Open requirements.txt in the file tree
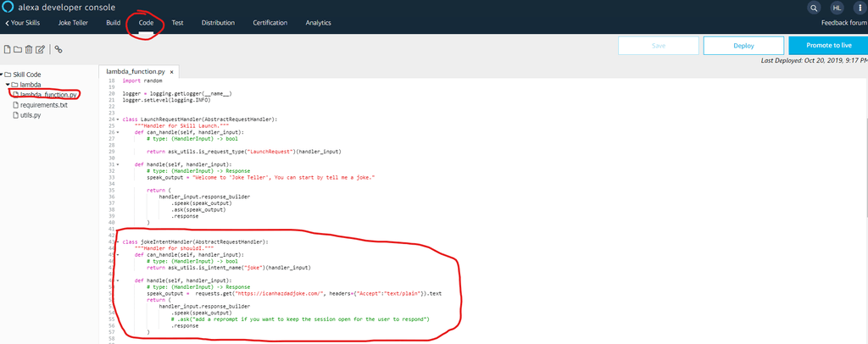Viewport: 868px width, 344px height. click(42, 104)
